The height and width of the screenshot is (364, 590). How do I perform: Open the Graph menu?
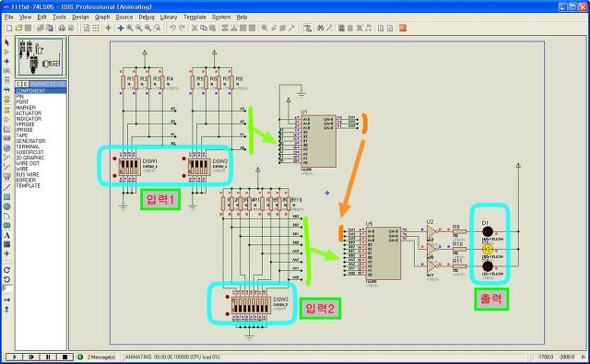coord(102,17)
